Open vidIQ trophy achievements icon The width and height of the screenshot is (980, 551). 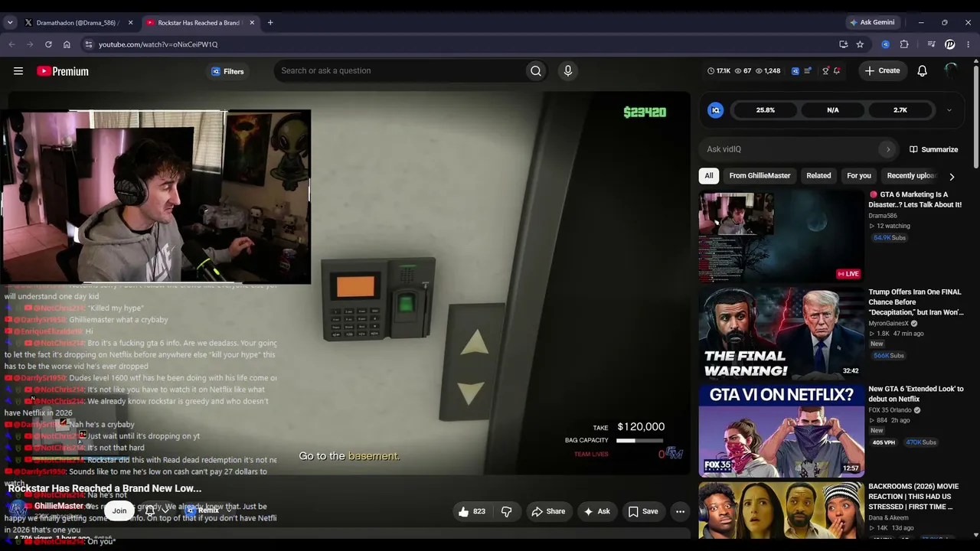(x=825, y=71)
